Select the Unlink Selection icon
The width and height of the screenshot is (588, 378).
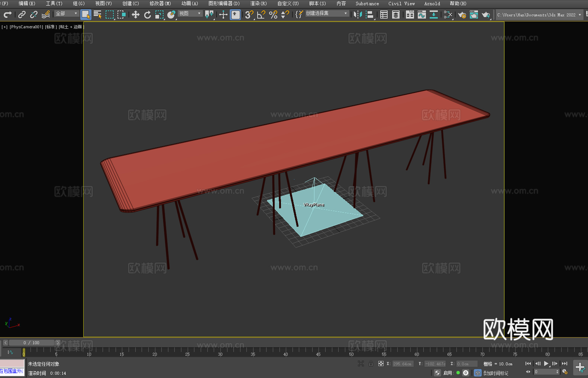click(x=34, y=14)
